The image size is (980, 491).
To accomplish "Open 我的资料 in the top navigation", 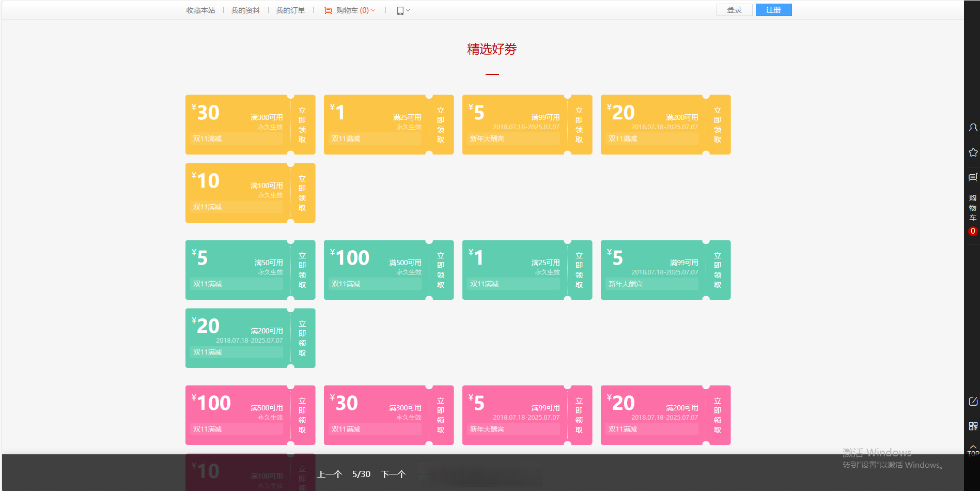I will [x=245, y=10].
